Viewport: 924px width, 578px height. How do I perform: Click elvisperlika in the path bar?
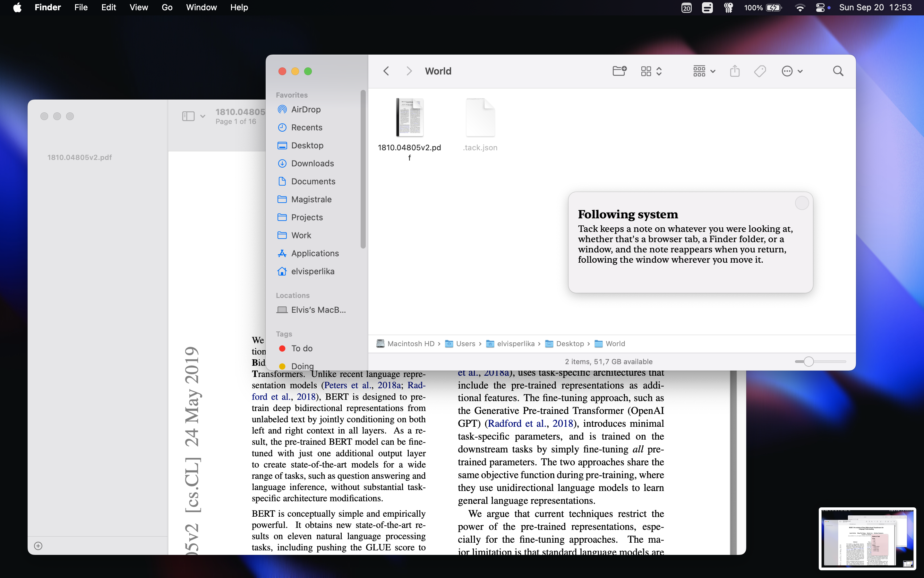[510, 344]
